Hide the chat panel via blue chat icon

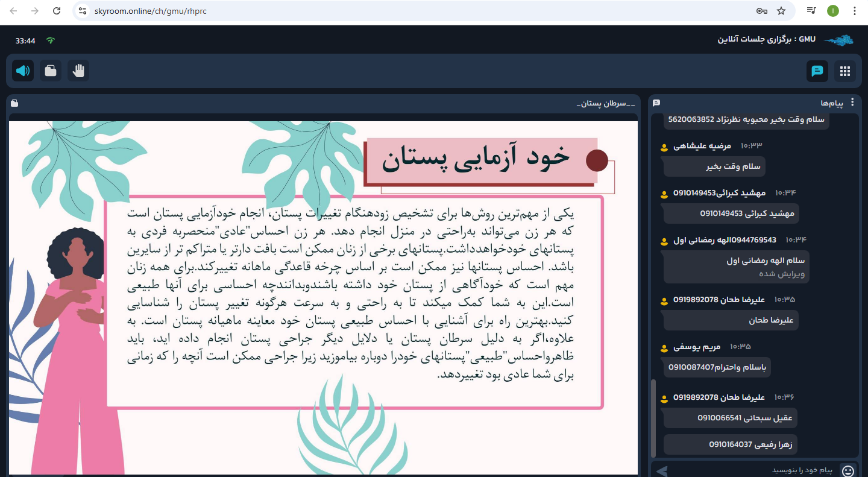[817, 71]
